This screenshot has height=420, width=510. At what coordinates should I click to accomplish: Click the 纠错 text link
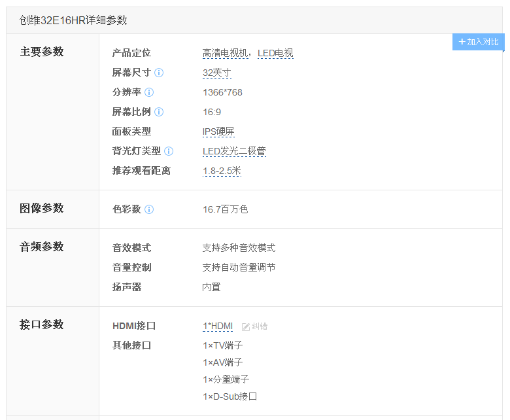260,326
